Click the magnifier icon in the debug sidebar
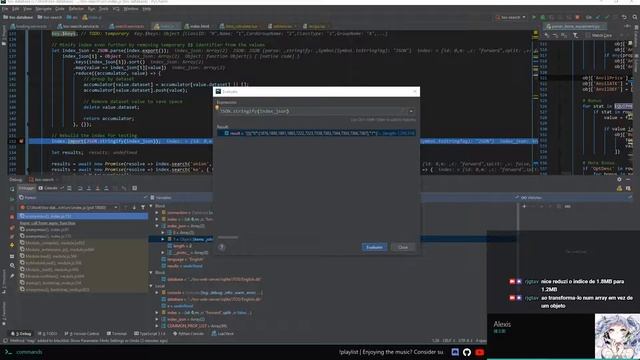640x360 pixels. (x=12, y=266)
